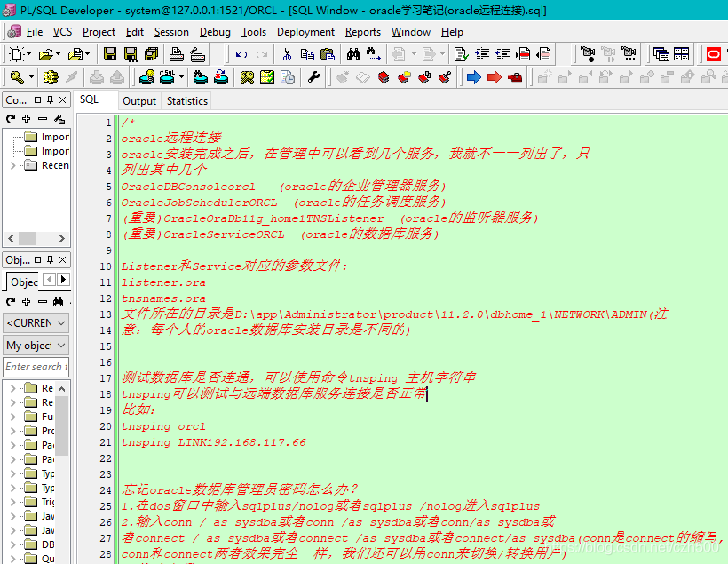Click the Save floppy disk icon
This screenshot has height=564, width=728.
tap(110, 54)
